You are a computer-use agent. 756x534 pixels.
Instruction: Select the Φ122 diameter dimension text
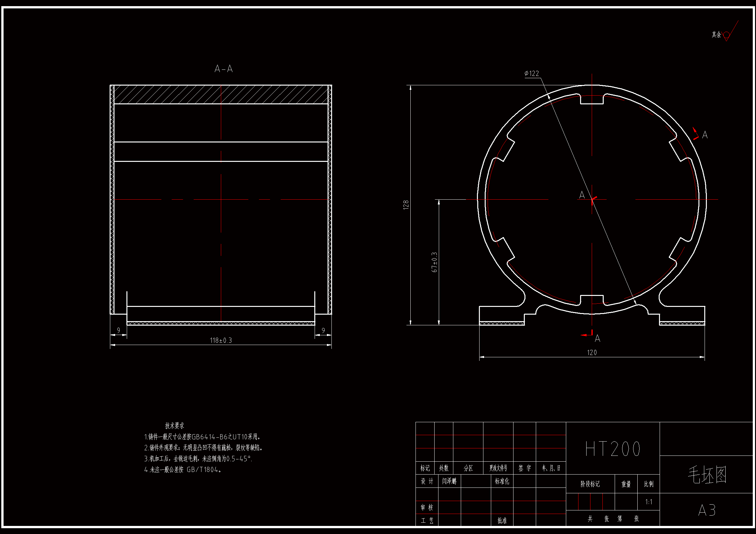point(532,73)
